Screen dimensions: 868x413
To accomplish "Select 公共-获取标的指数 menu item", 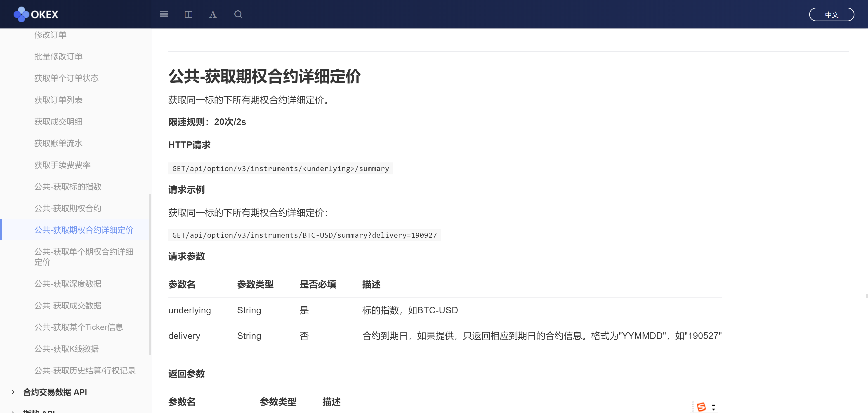I will tap(68, 187).
